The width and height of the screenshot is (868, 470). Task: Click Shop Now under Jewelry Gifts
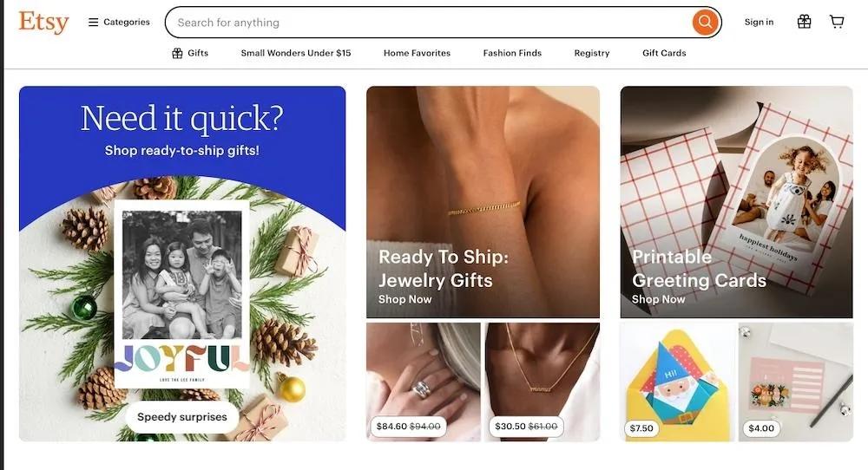point(404,299)
